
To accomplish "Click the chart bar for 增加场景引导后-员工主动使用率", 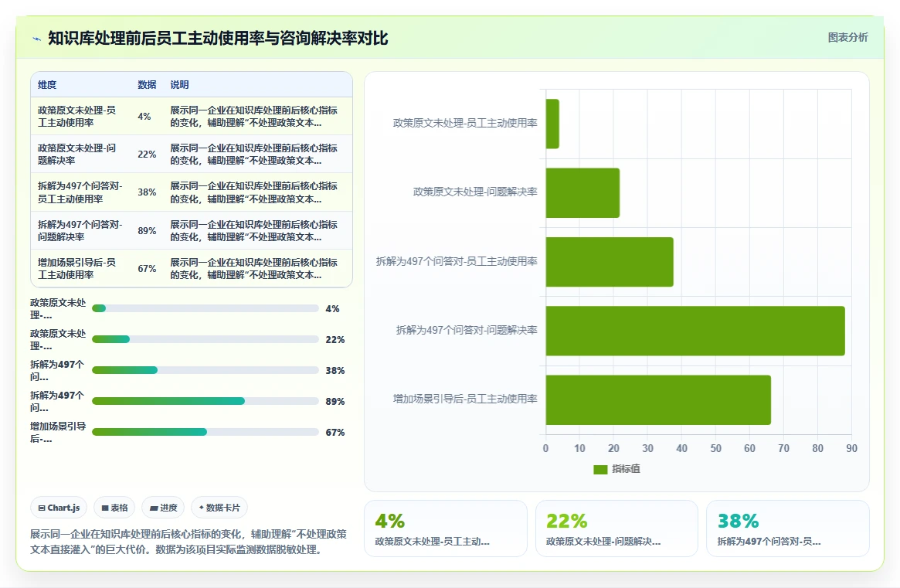I will coord(658,399).
